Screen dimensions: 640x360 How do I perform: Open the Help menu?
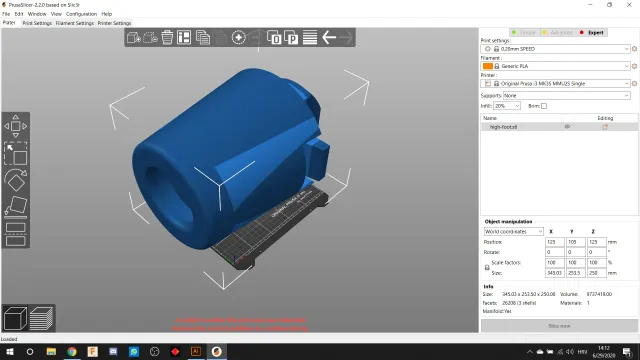107,14
